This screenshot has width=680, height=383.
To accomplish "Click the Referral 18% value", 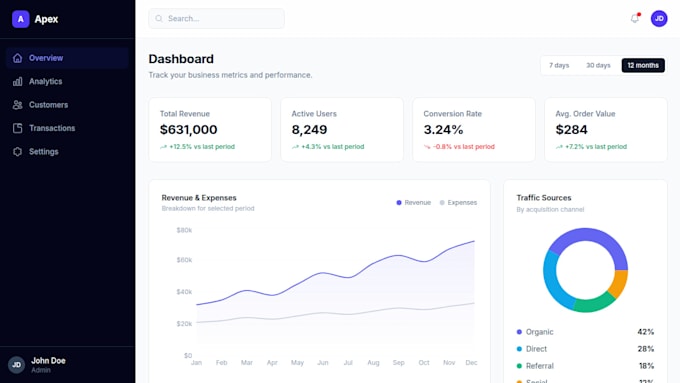I will (646, 366).
